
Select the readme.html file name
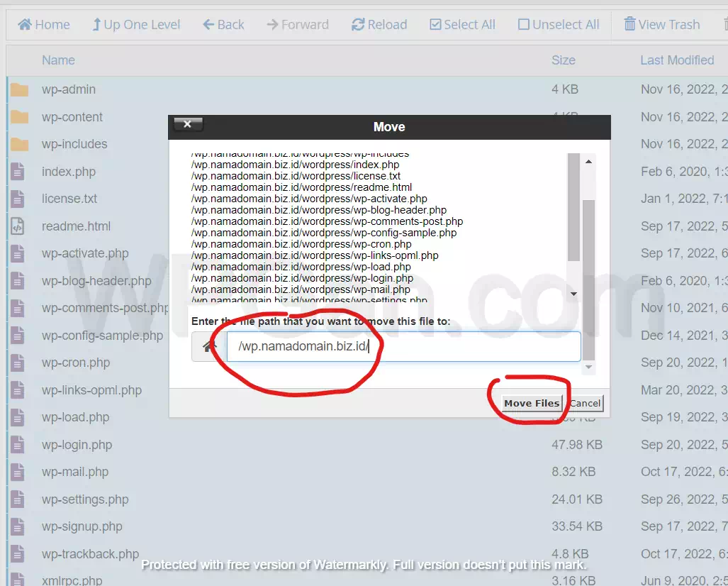pyautogui.click(x=76, y=226)
